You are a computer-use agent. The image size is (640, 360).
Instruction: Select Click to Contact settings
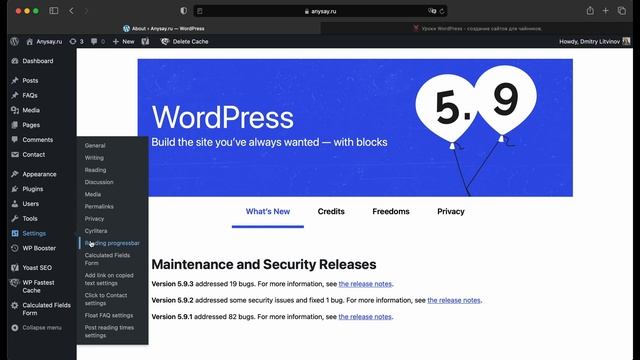click(x=106, y=299)
